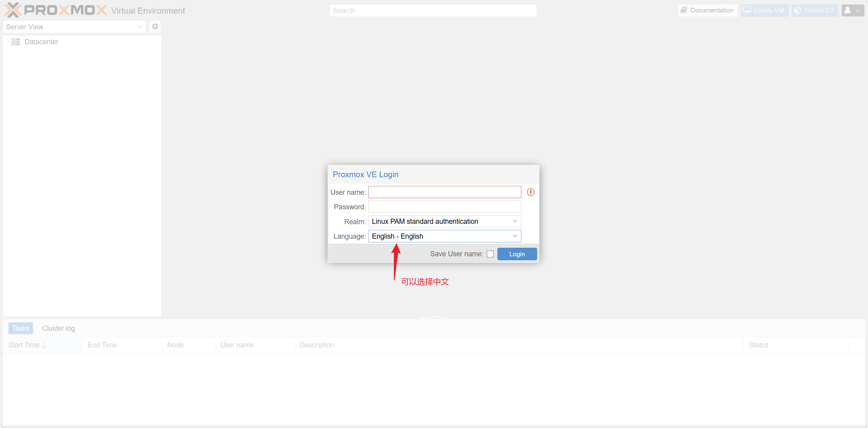Open the Documentation link

(x=707, y=10)
